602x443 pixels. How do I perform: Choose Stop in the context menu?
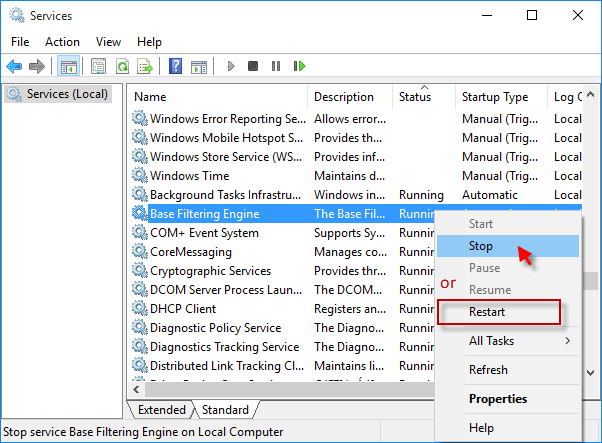tap(508, 246)
